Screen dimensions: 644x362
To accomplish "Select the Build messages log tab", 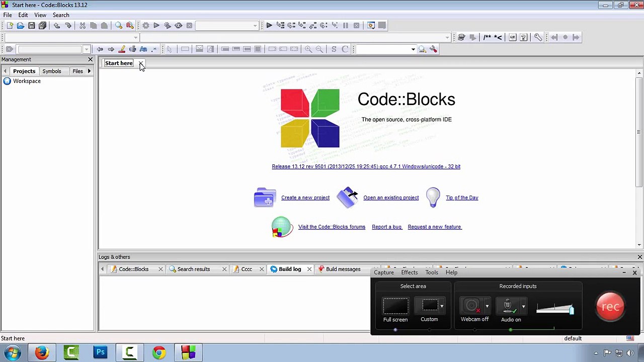I will 343,269.
